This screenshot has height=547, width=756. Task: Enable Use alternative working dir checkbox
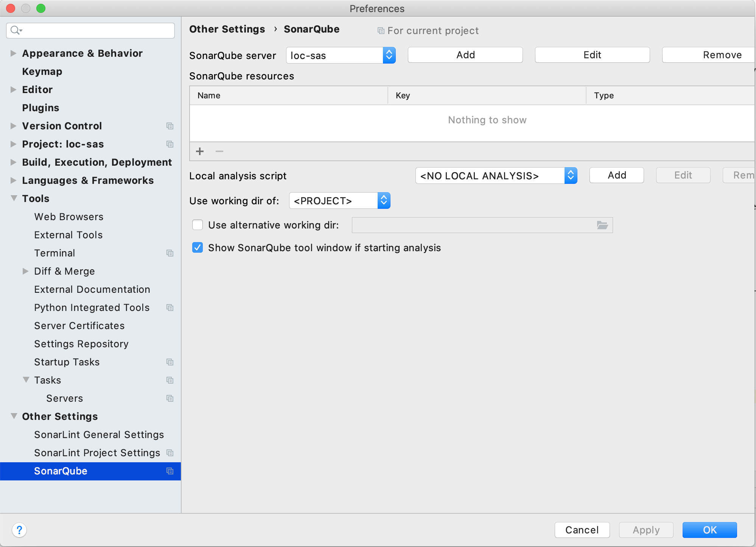[198, 225]
